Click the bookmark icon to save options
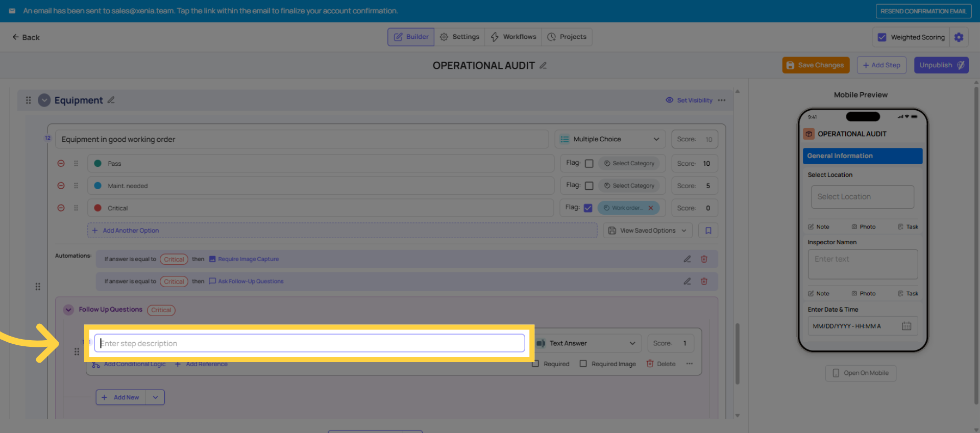980x433 pixels. pyautogui.click(x=708, y=231)
